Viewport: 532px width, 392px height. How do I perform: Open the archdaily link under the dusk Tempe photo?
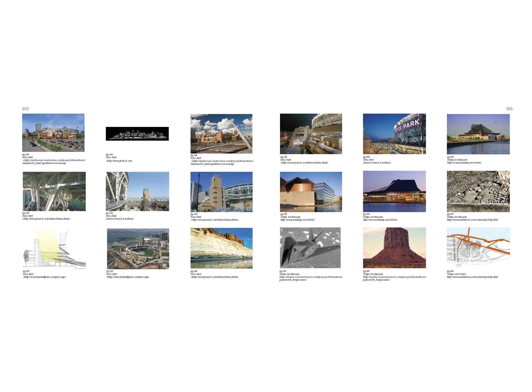pos(380,220)
